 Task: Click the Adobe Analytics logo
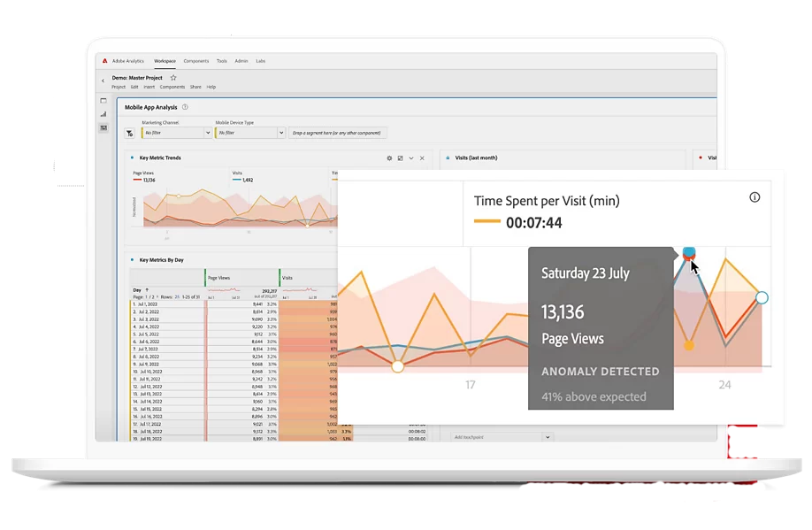pyautogui.click(x=103, y=60)
